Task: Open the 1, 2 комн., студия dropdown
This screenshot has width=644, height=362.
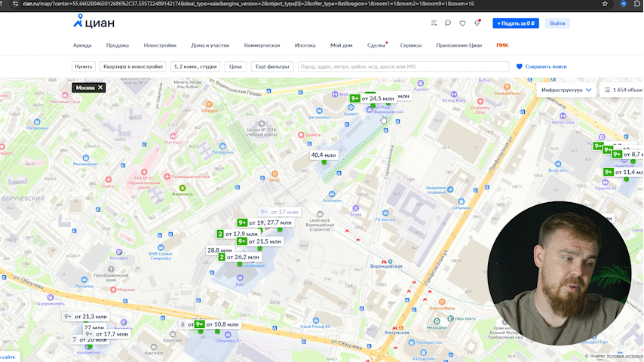Action: click(195, 66)
